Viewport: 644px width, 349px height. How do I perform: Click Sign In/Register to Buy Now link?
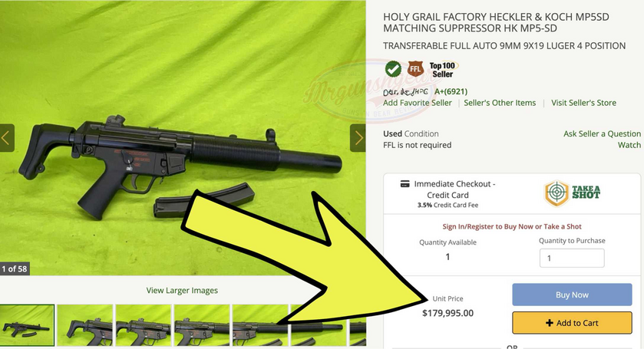pyautogui.click(x=512, y=226)
